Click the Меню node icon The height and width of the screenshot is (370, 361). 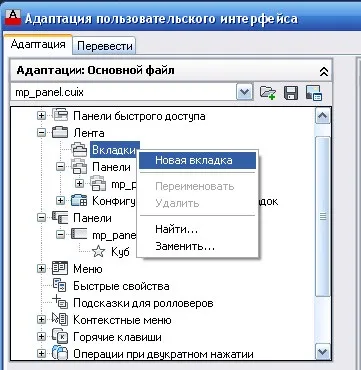coord(60,269)
